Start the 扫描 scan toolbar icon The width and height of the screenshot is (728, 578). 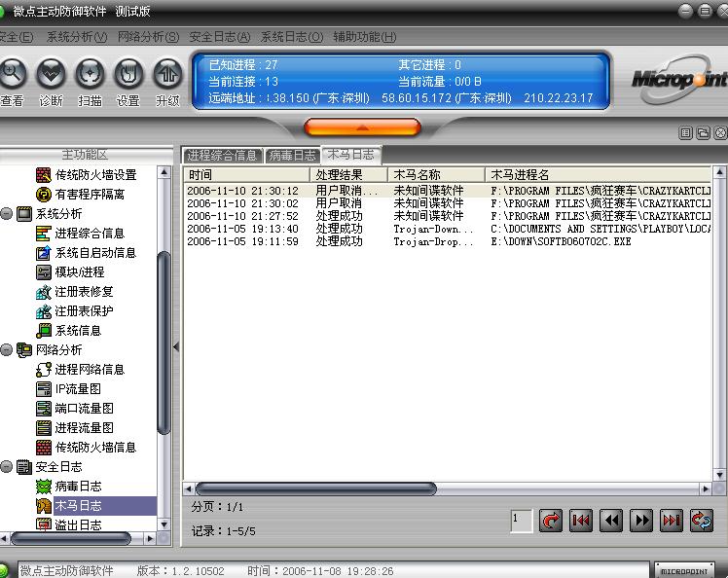[x=90, y=74]
